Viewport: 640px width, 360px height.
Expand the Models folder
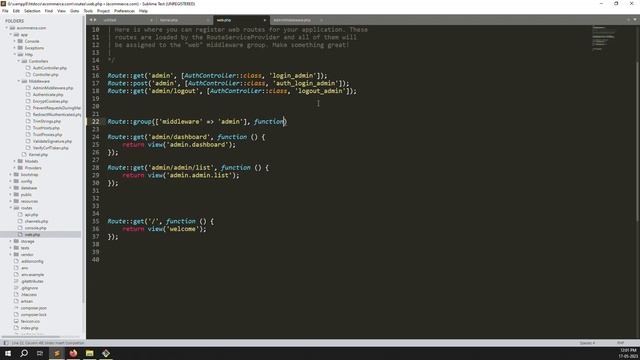(15, 161)
